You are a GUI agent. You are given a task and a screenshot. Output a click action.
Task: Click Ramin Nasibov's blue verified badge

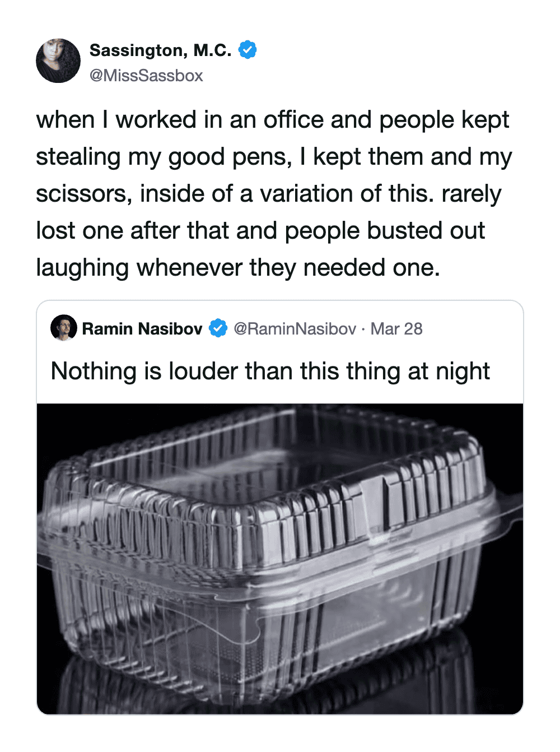click(218, 328)
